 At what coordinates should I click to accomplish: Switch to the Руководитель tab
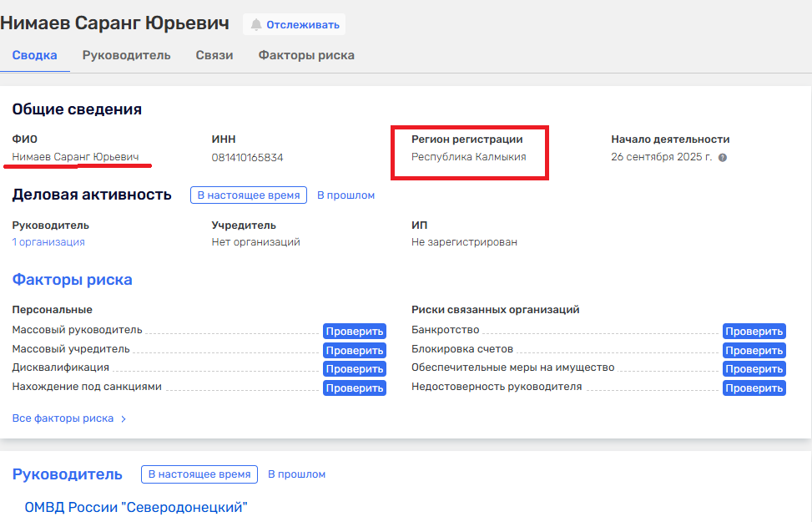point(126,55)
